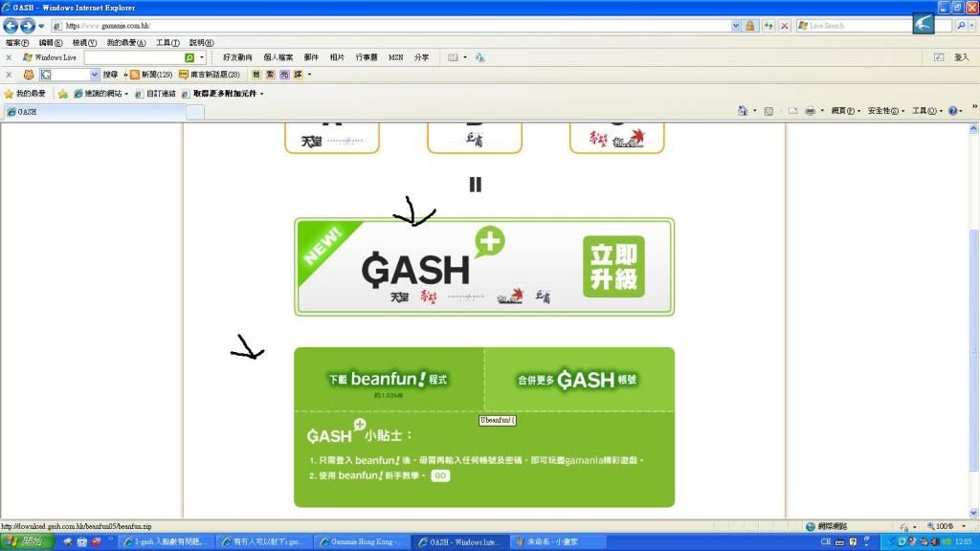Click the security lock icon in address bar
This screenshot has width=980, height=551.
(x=750, y=26)
